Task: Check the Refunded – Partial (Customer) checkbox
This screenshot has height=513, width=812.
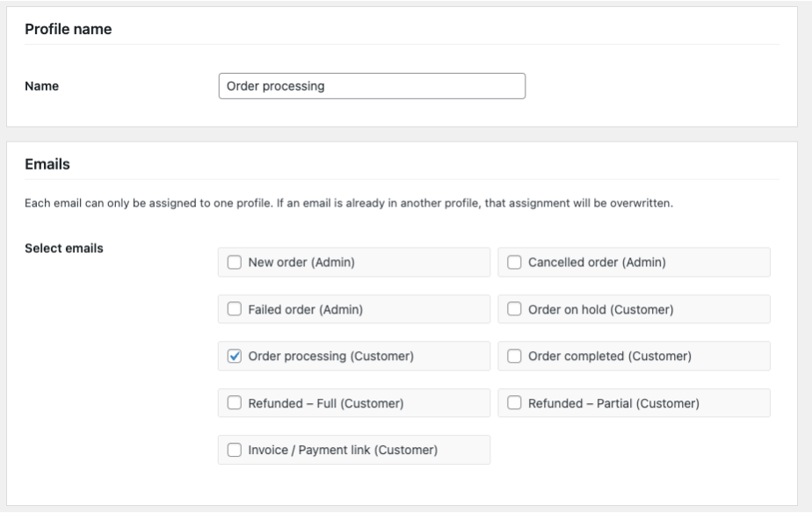Action: coord(514,403)
